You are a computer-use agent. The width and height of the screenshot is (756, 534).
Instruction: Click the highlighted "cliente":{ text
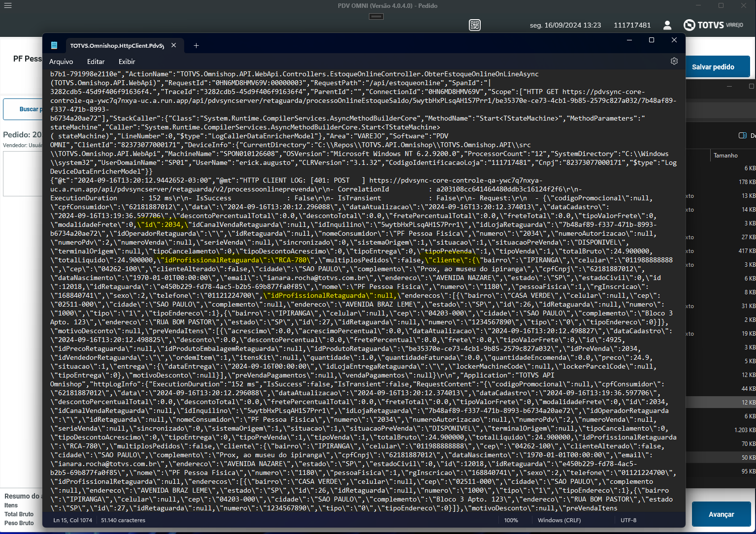tap(452, 260)
